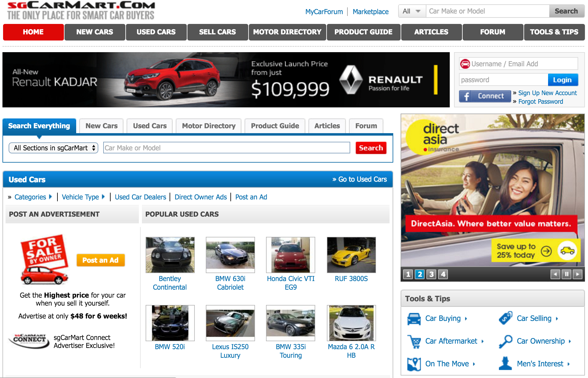Show ad slide 3
The height and width of the screenshot is (378, 588).
click(x=431, y=274)
